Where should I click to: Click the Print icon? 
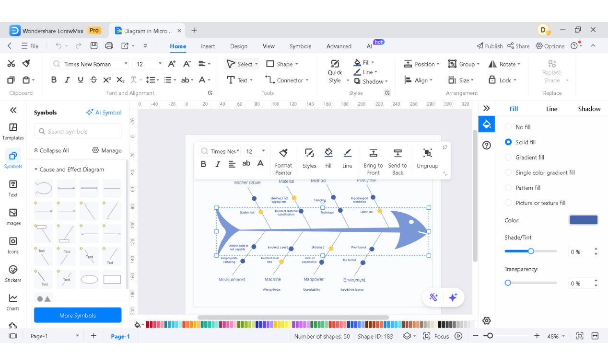coord(109,46)
